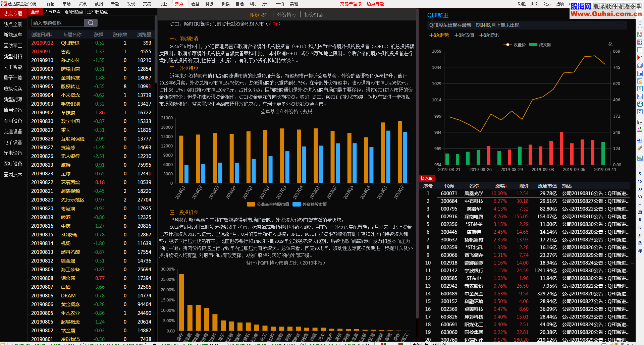Screen dimensions: 644x345
Task: Toggle the 成交额 legend series
Action: click(x=540, y=45)
